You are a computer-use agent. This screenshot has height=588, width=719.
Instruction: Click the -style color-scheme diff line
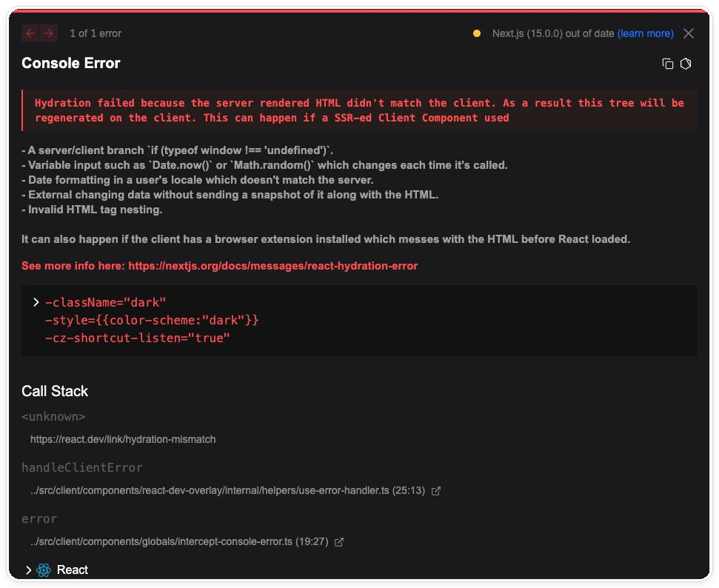(x=152, y=320)
